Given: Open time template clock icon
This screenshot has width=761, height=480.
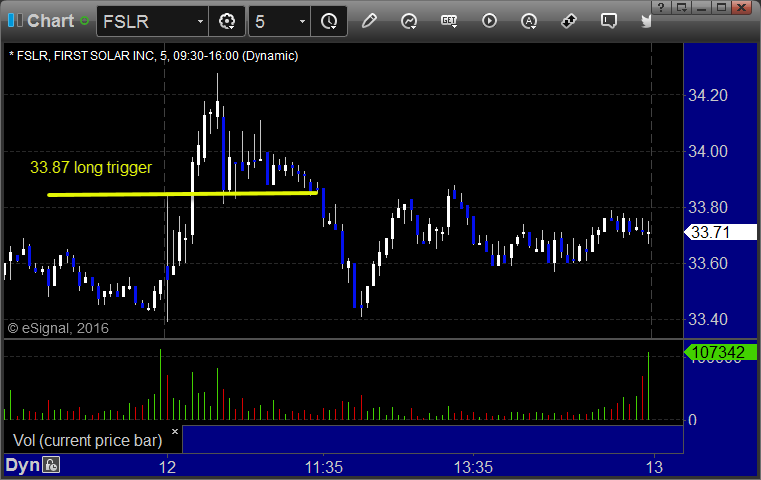Looking at the screenshot, I should coord(329,21).
